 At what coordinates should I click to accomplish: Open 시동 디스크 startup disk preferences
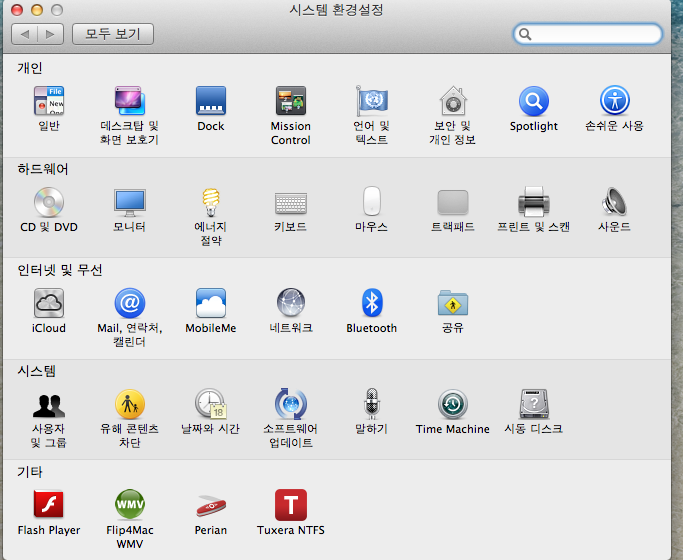534,404
